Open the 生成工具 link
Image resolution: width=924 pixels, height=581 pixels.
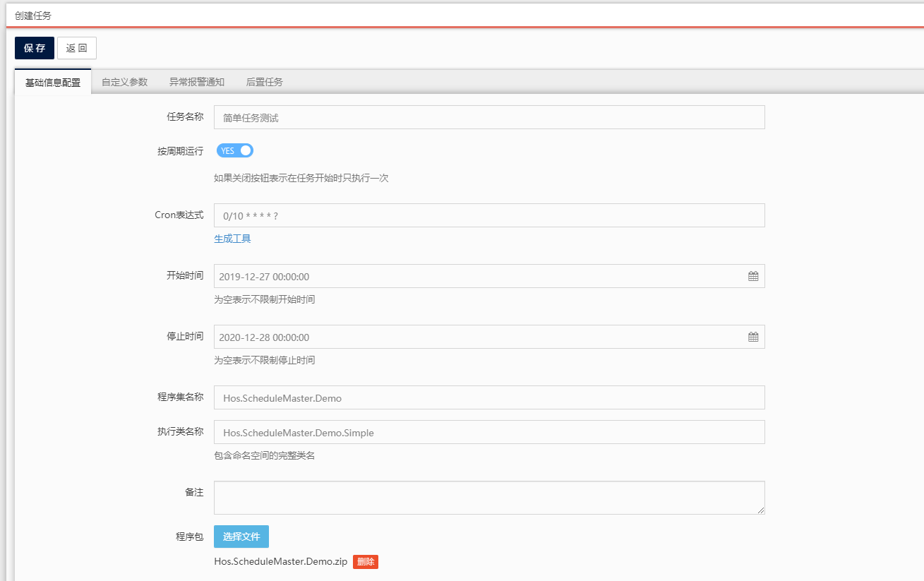point(232,239)
